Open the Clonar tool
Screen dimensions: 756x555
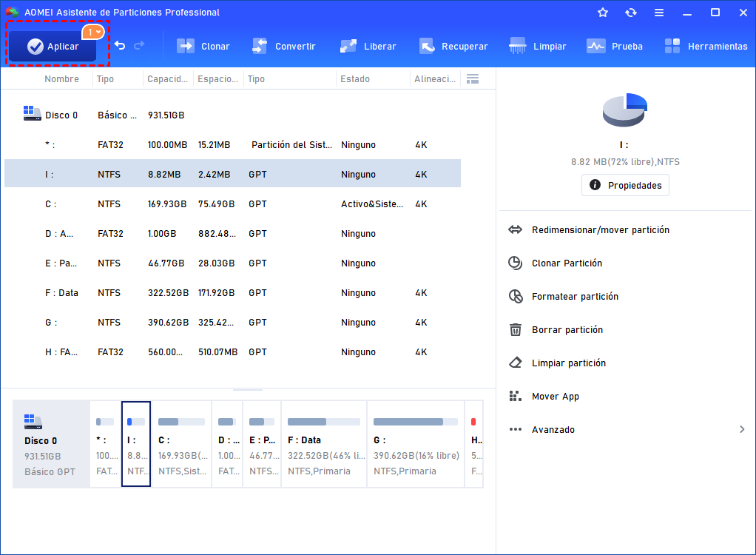click(203, 46)
